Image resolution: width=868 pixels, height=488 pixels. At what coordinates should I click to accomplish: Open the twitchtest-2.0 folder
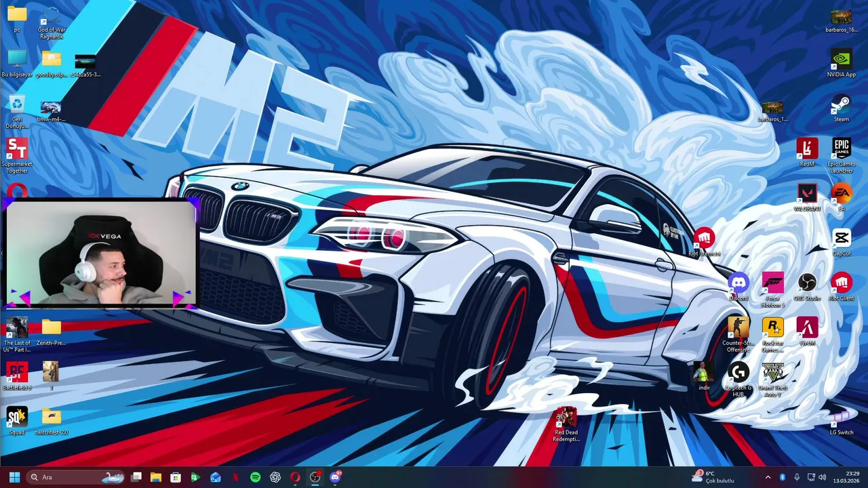(52, 422)
